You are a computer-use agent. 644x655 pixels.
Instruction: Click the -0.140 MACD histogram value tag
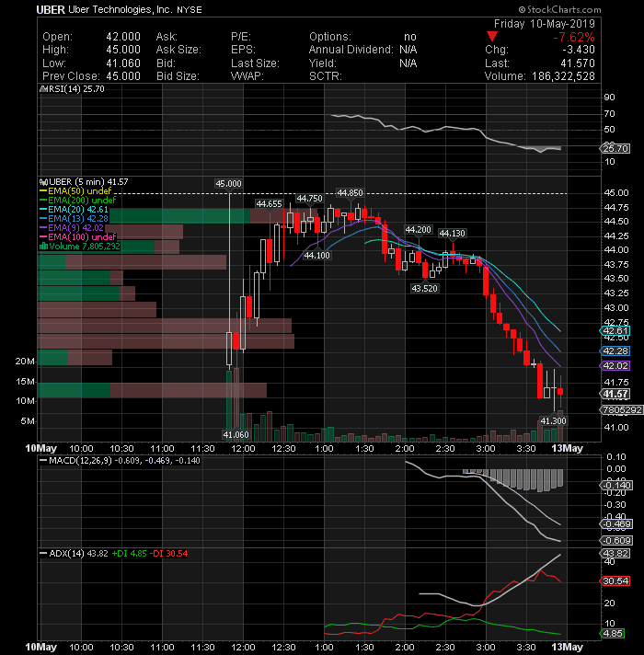[616, 486]
